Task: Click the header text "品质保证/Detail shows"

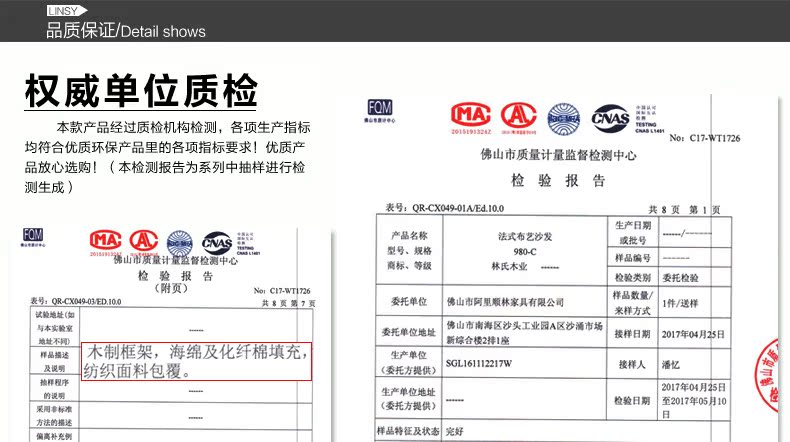Action: [126, 31]
